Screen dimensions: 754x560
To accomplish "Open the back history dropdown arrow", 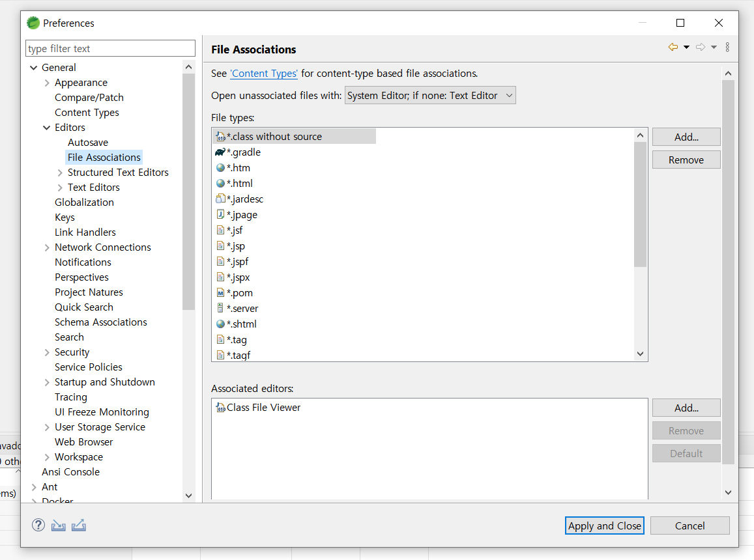I will (687, 47).
